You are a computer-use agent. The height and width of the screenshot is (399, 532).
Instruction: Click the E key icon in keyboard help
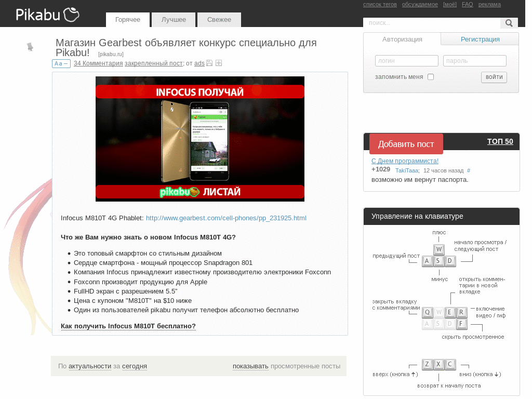(x=449, y=312)
